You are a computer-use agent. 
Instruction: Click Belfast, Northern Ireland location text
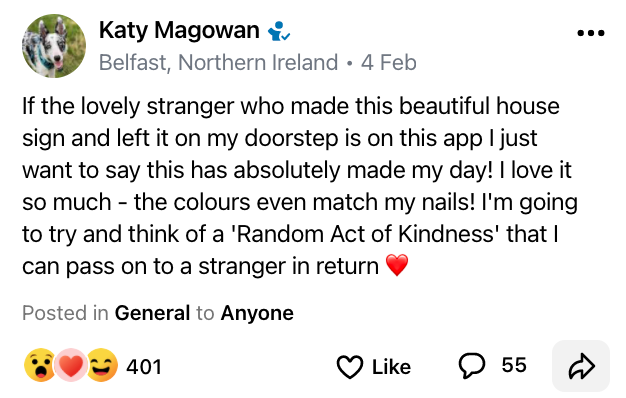(x=218, y=63)
